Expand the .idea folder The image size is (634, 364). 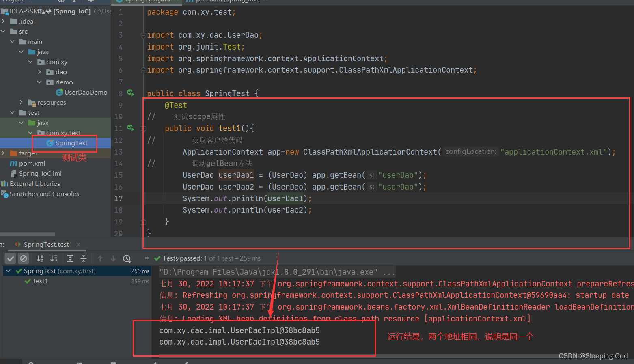click(x=3, y=21)
